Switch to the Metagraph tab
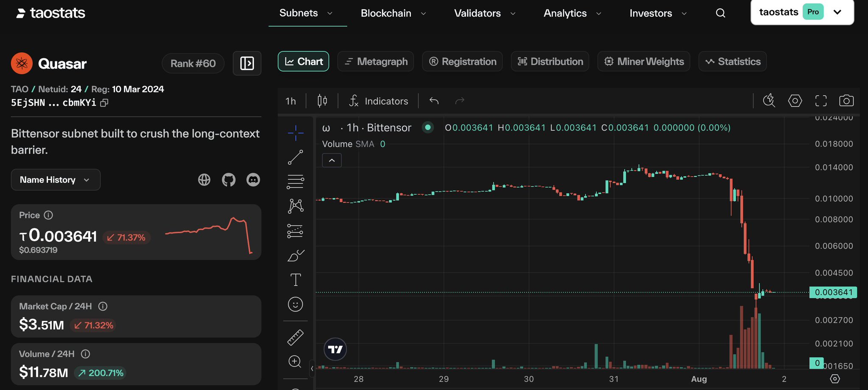Image resolution: width=868 pixels, height=390 pixels. pyautogui.click(x=375, y=61)
